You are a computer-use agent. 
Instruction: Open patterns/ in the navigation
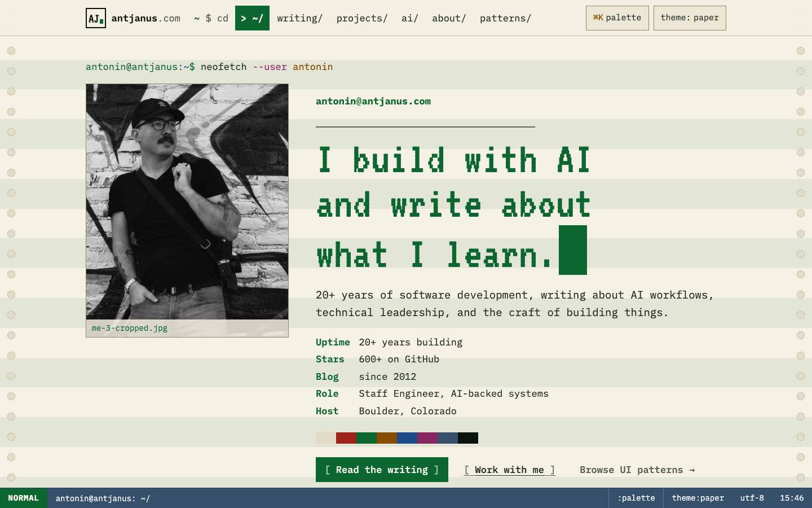pos(505,18)
